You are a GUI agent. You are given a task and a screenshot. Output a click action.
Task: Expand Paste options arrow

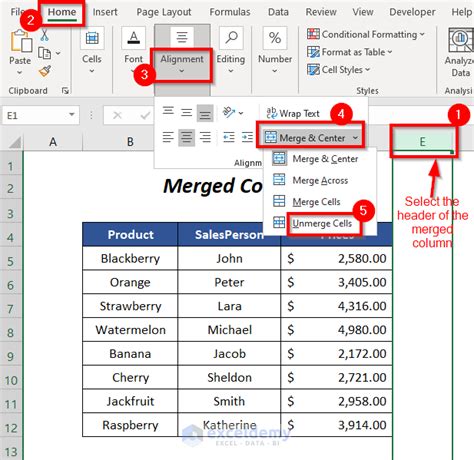point(19,72)
